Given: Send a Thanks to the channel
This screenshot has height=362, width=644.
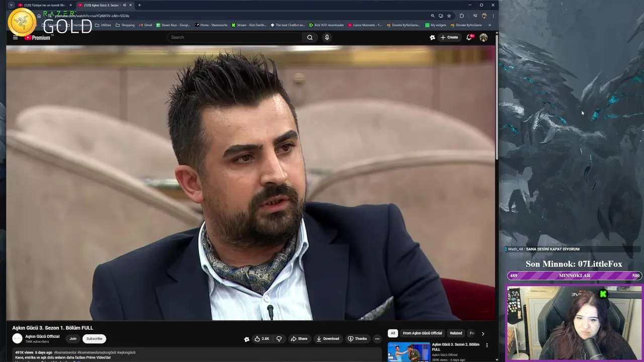Looking at the screenshot, I should coord(357,339).
